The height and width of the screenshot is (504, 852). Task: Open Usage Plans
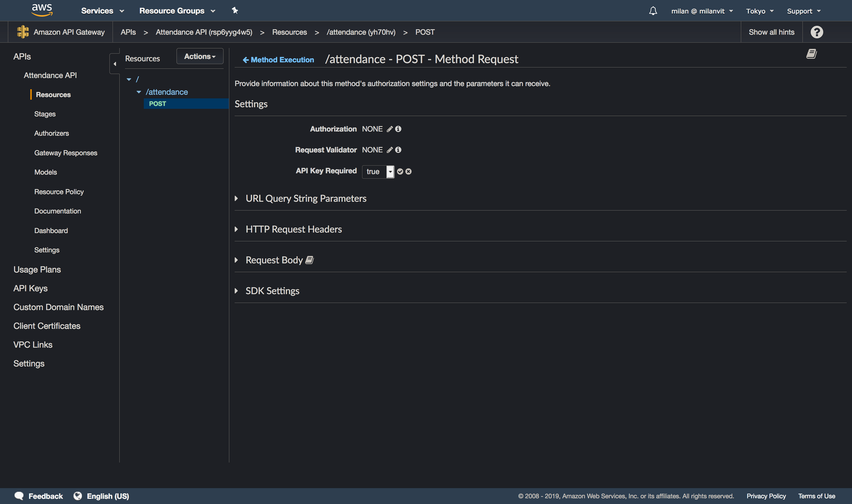click(37, 270)
